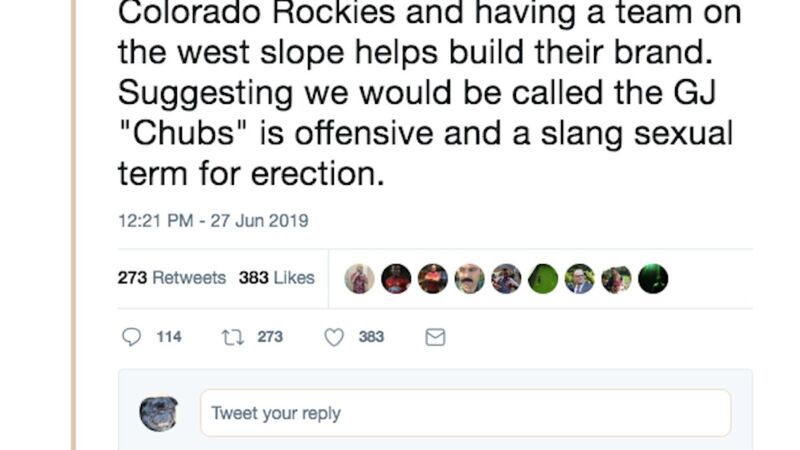Send tweet via the envelope icon

(x=435, y=337)
